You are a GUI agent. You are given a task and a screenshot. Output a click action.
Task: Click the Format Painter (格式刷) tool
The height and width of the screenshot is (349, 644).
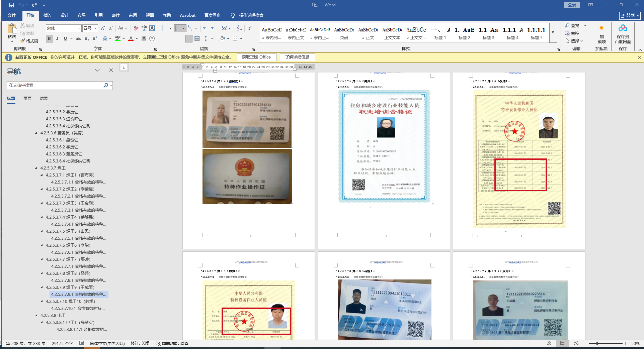[29, 41]
